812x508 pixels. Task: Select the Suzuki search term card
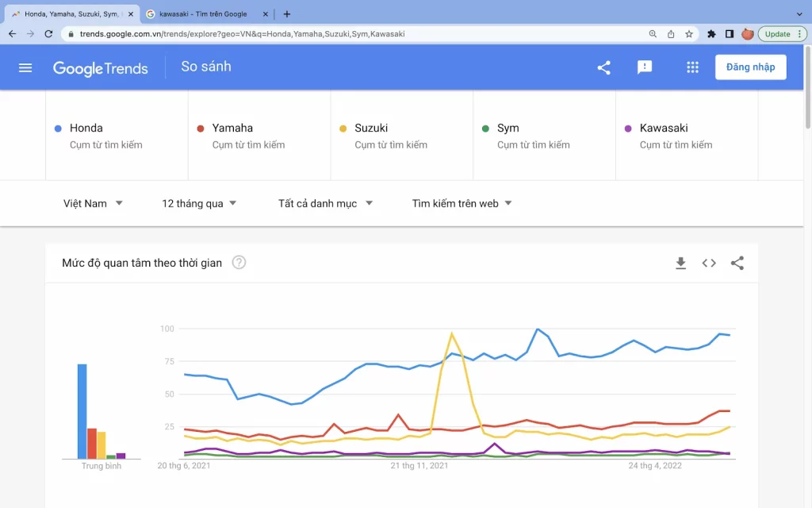click(402, 135)
